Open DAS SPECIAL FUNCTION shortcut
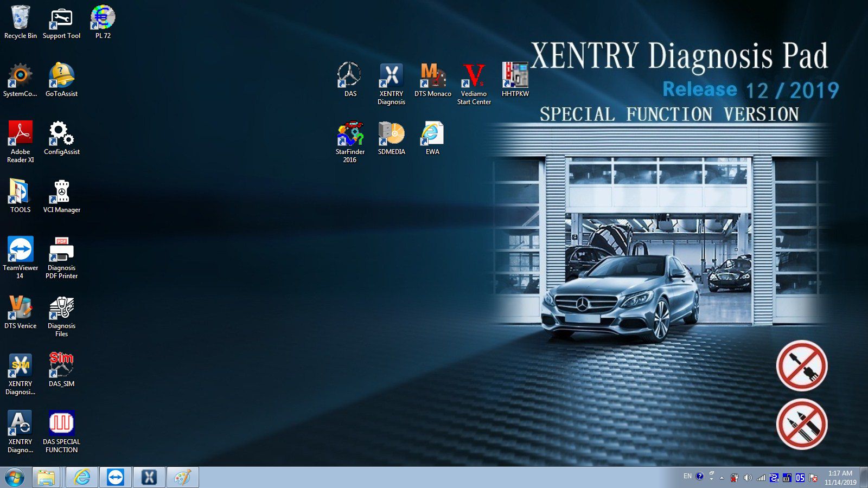Viewport: 868px width, 488px height. click(x=61, y=432)
